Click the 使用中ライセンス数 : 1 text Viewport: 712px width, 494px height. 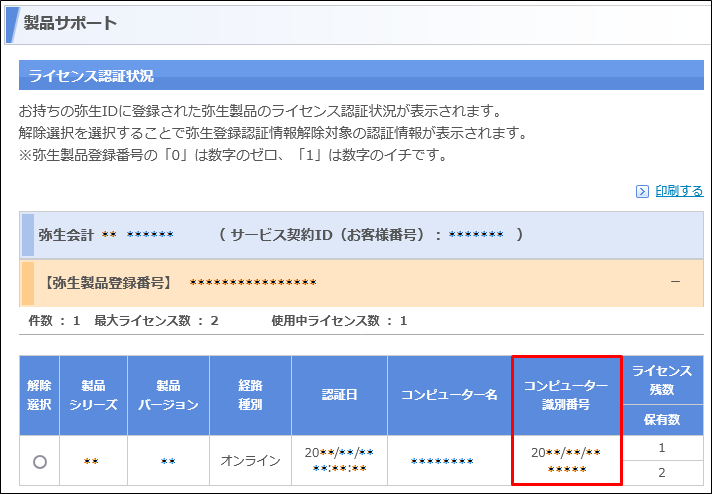(339, 321)
